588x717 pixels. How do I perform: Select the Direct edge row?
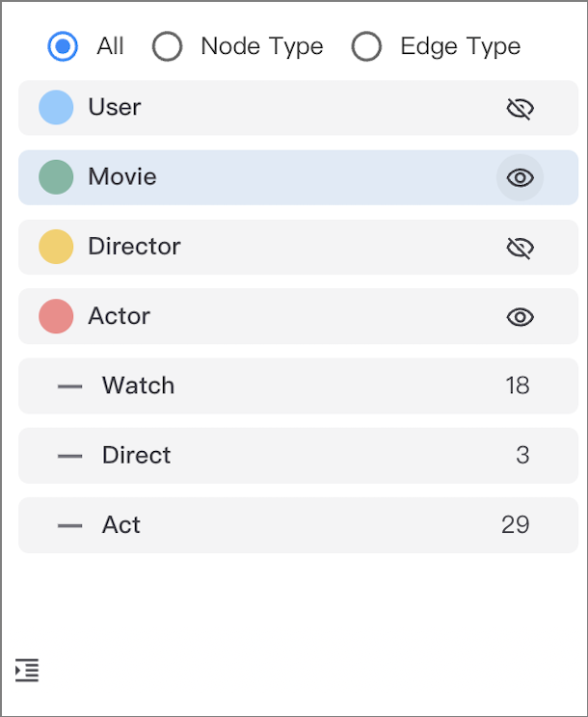(x=298, y=456)
